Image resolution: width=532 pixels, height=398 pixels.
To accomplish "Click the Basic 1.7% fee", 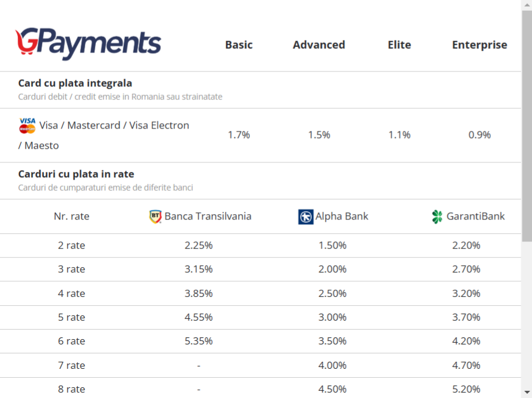I will (239, 135).
